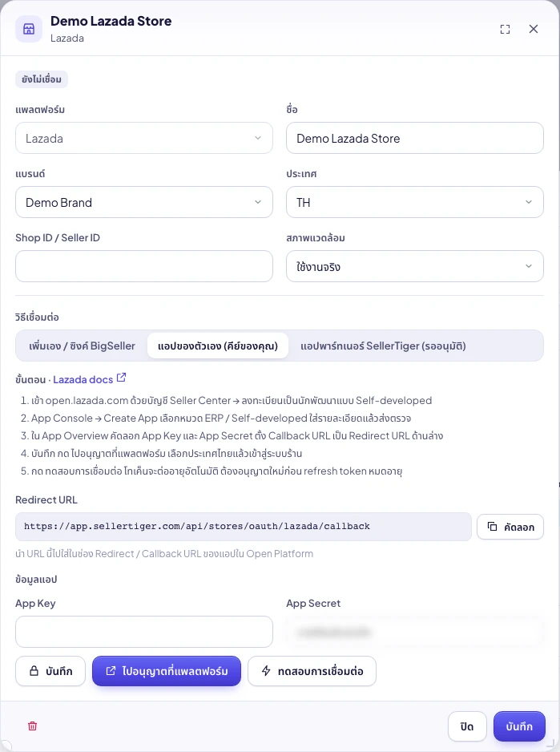
Task: Click the hint text mentioning Open Platform
Action: [164, 553]
